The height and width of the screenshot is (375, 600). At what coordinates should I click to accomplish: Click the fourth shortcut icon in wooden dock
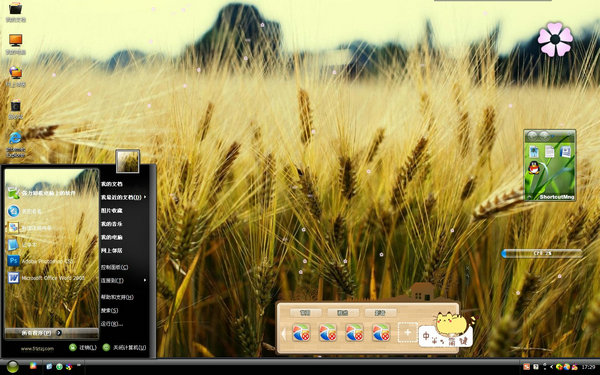pos(381,332)
